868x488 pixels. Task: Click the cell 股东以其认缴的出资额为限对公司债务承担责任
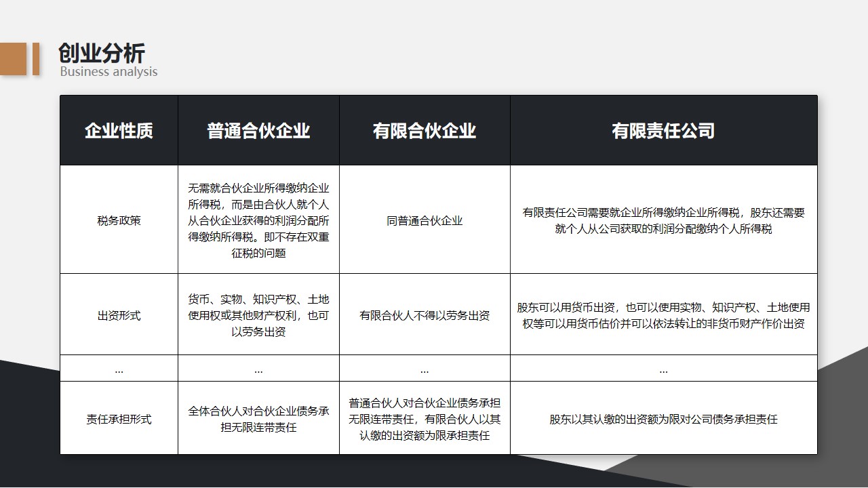(x=664, y=419)
